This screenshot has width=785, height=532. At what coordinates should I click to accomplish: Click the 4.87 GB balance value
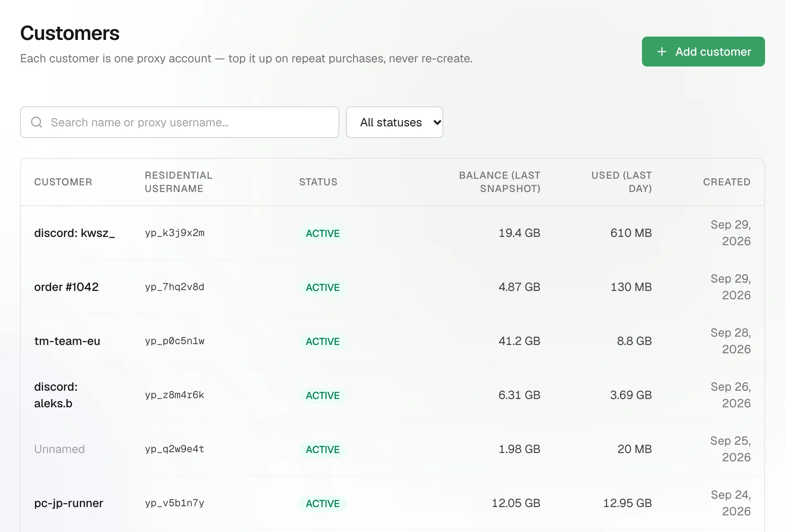[x=519, y=287]
